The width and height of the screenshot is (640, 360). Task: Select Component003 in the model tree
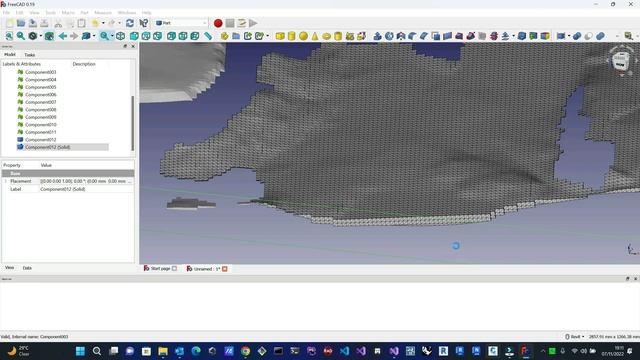pos(40,72)
